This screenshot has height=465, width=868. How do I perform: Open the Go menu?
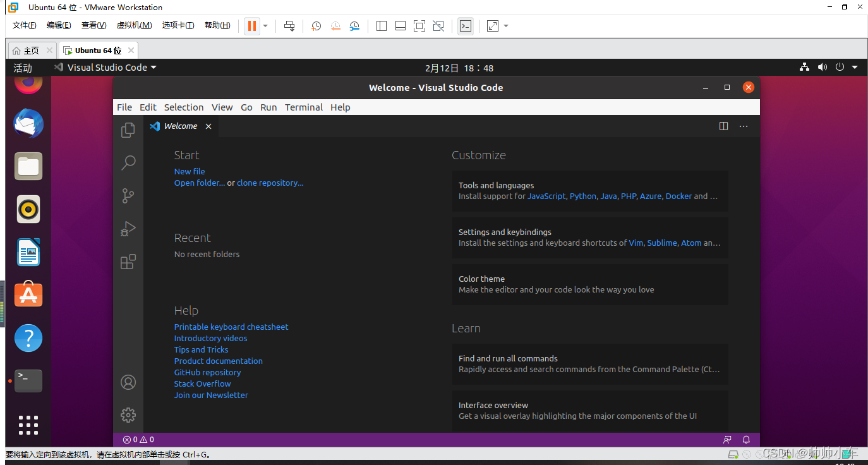tap(246, 107)
